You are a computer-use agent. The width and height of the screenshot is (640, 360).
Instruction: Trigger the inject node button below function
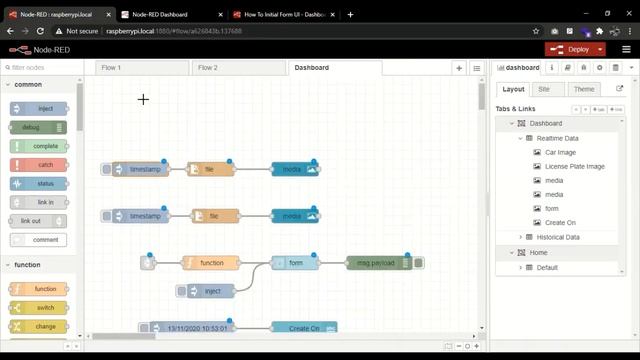(x=182, y=291)
